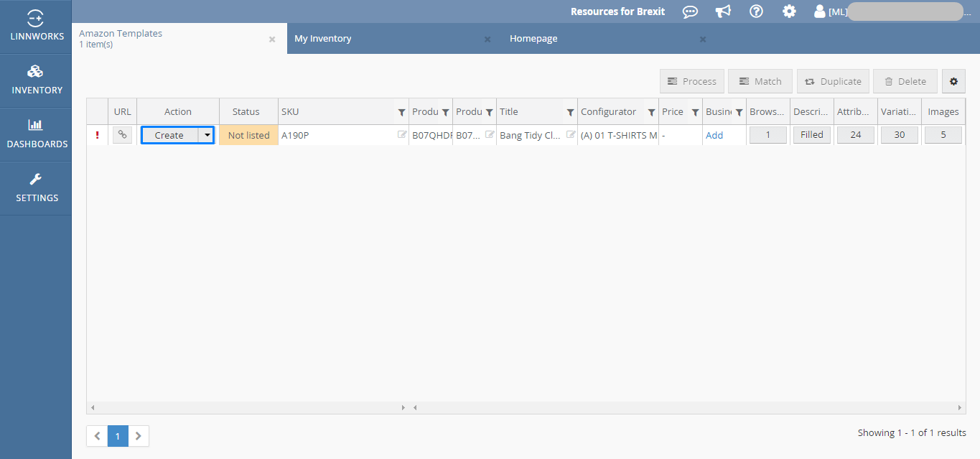Open the Linnworks home logo

click(x=36, y=27)
